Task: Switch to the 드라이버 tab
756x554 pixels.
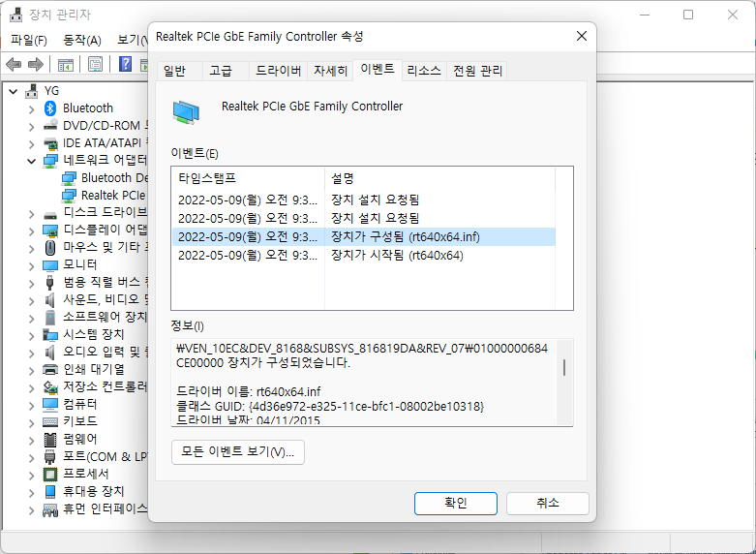Action: (x=278, y=71)
